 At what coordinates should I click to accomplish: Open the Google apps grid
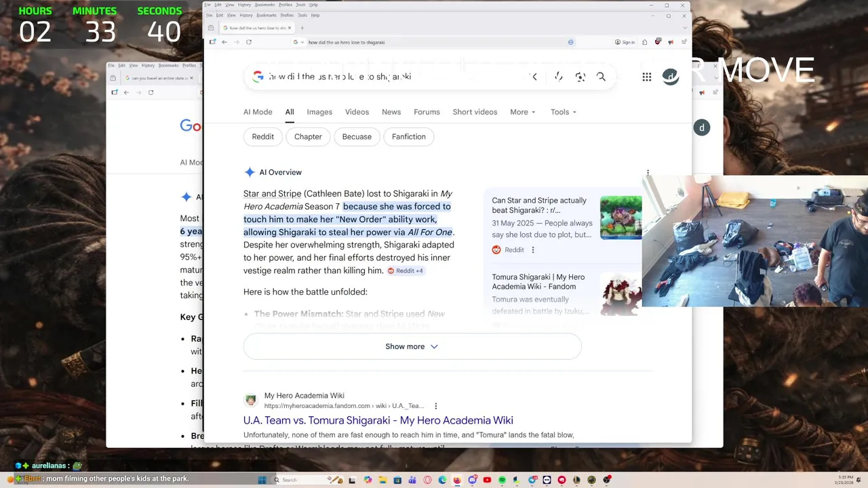[647, 77]
